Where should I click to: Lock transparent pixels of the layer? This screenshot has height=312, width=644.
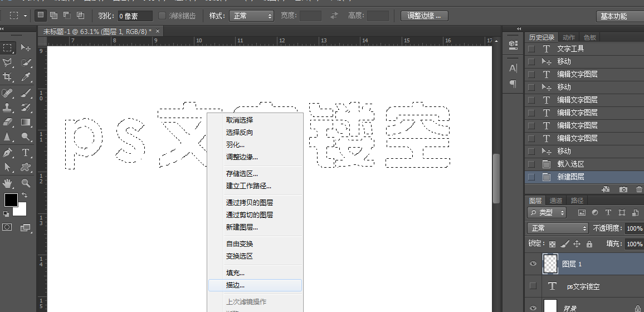[x=553, y=244]
